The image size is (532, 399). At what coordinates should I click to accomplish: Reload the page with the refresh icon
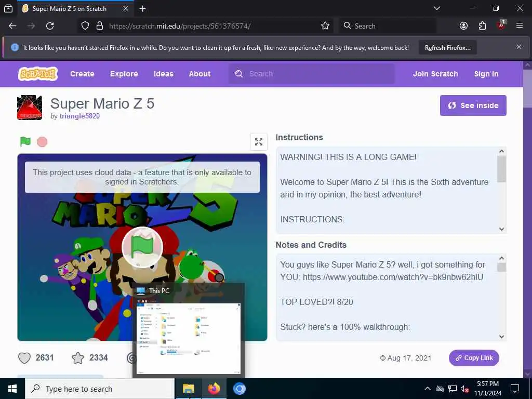(50, 26)
